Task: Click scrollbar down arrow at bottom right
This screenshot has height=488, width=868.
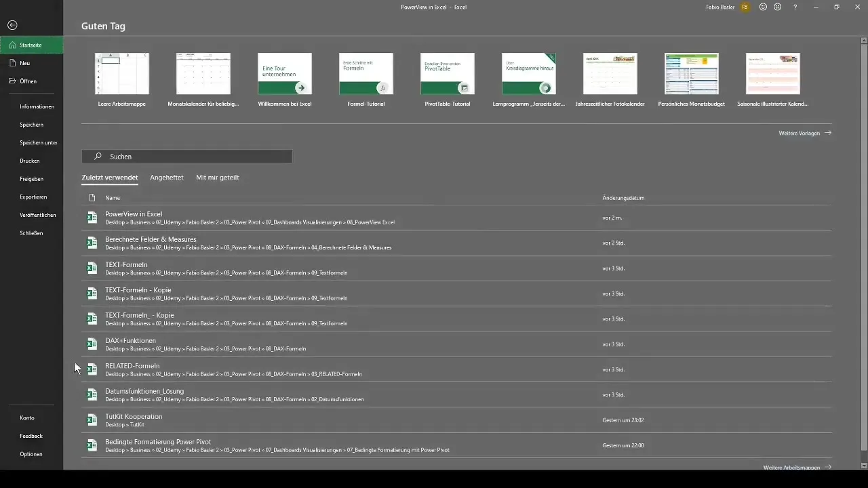Action: (863, 466)
